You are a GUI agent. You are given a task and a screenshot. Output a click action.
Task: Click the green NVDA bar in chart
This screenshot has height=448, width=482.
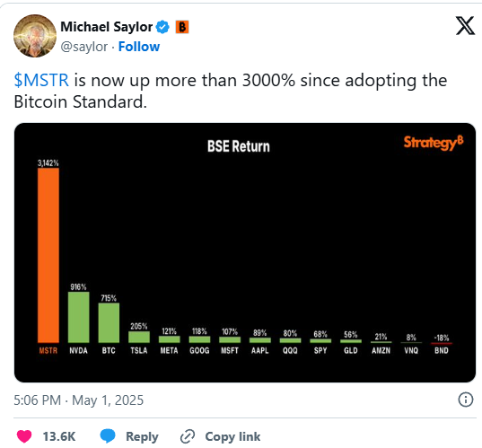[78, 317]
